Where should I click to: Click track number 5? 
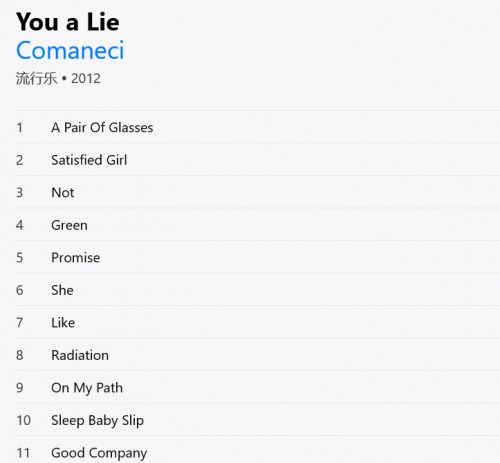[20, 258]
